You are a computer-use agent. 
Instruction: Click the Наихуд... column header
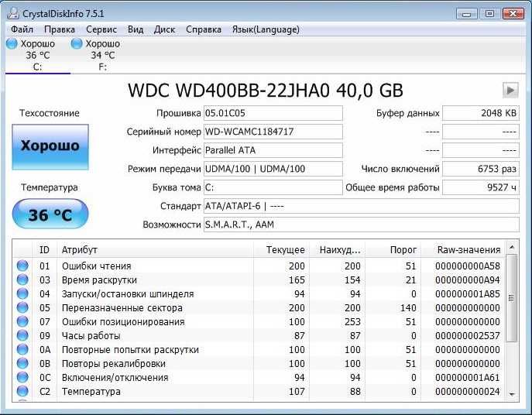click(338, 250)
